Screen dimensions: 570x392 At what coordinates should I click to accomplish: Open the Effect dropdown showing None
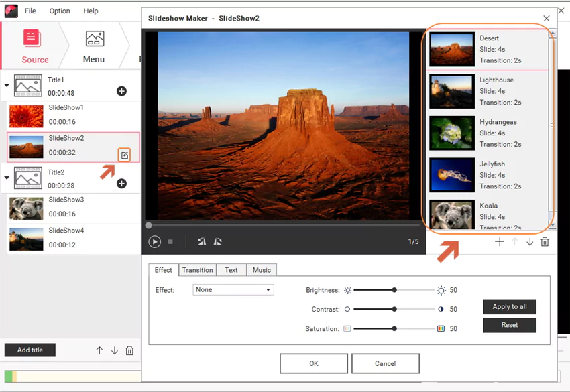(233, 289)
